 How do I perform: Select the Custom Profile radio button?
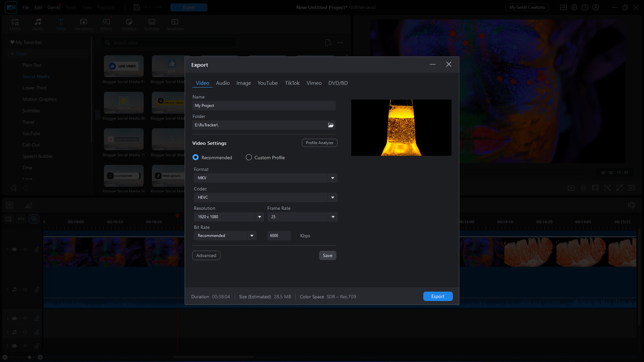pos(249,157)
